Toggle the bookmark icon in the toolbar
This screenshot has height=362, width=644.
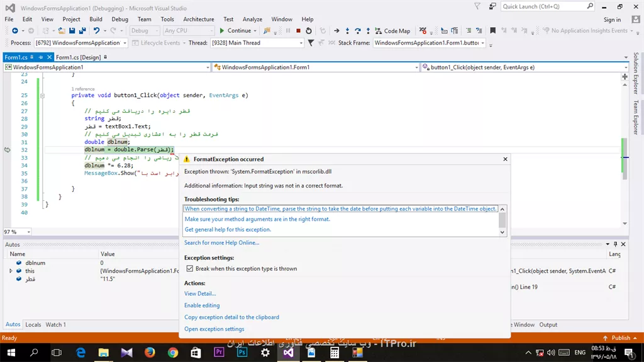click(x=493, y=31)
